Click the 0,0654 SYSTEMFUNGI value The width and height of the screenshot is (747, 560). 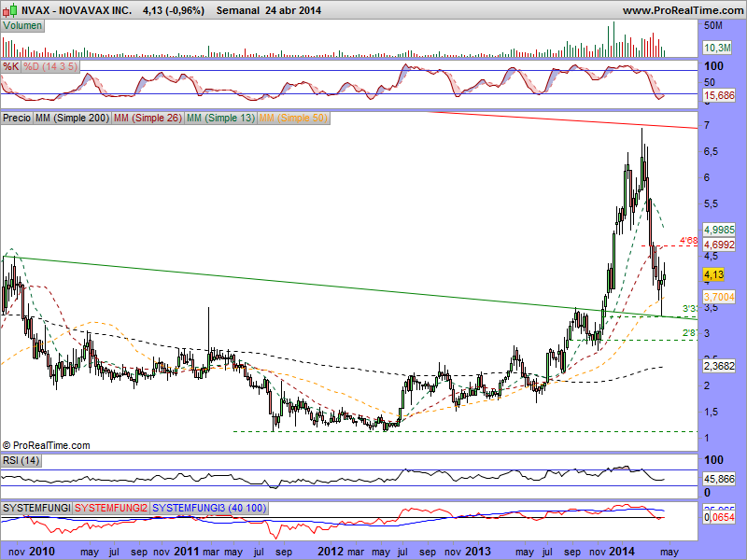[719, 517]
